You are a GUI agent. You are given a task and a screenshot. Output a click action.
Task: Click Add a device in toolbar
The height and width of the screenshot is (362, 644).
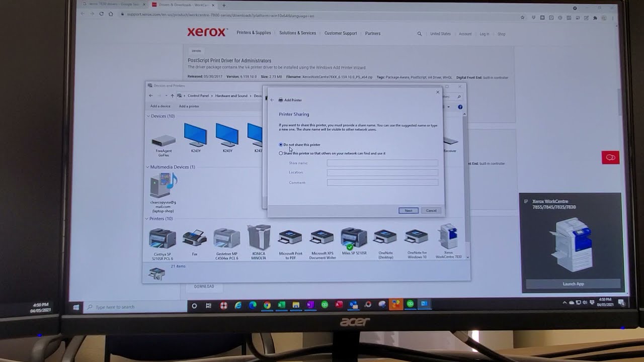pos(160,106)
